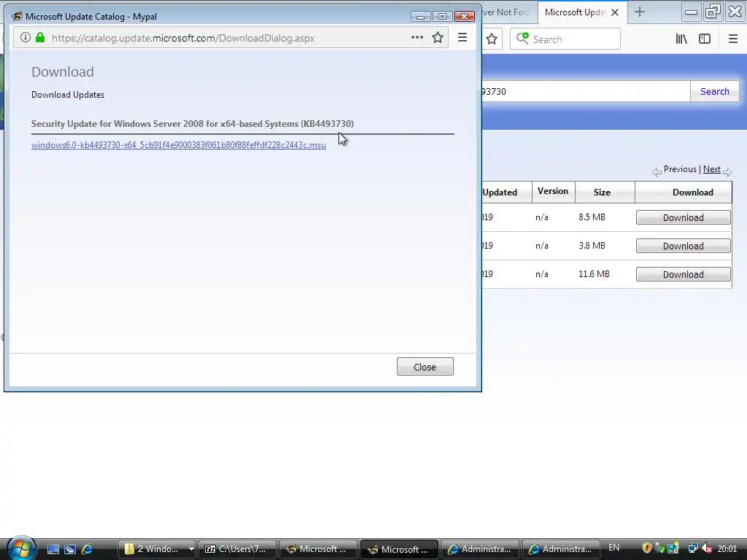747x560 pixels.
Task: Download the 3.8 MB update
Action: [x=683, y=246]
